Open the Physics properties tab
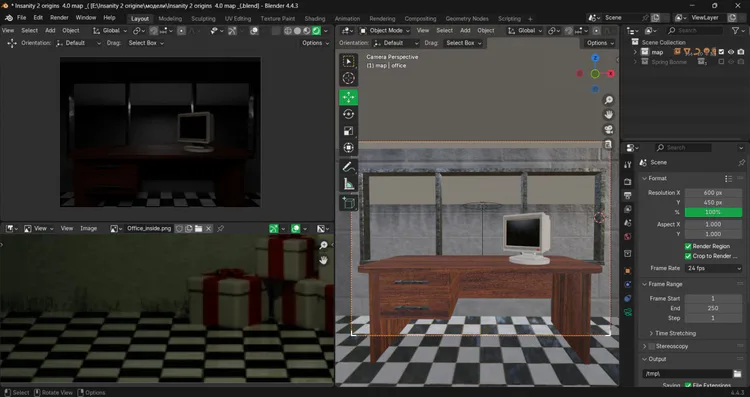 click(x=628, y=285)
